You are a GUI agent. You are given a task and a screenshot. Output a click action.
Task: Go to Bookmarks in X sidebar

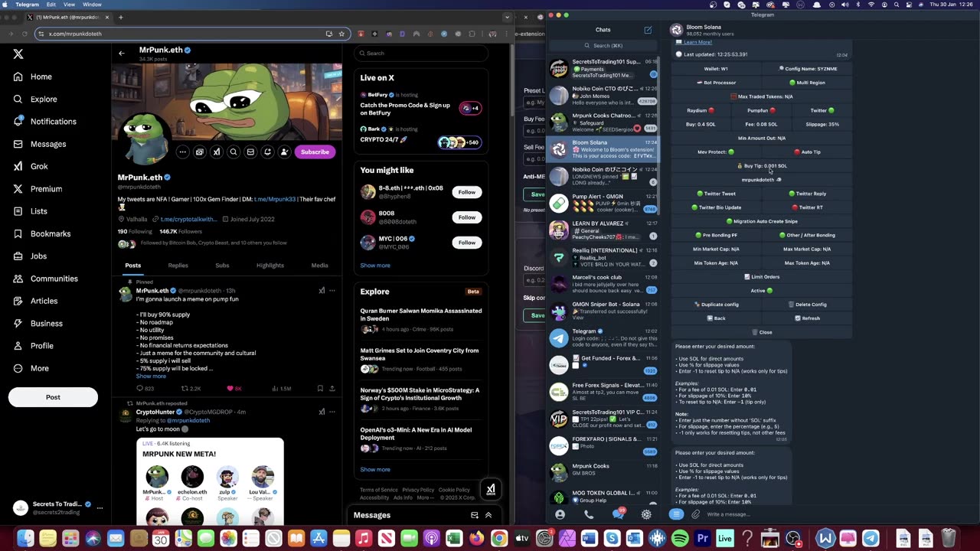(41, 233)
